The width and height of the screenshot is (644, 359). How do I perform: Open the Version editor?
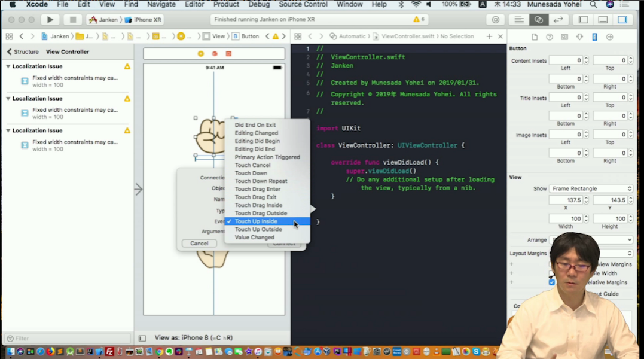tap(558, 20)
